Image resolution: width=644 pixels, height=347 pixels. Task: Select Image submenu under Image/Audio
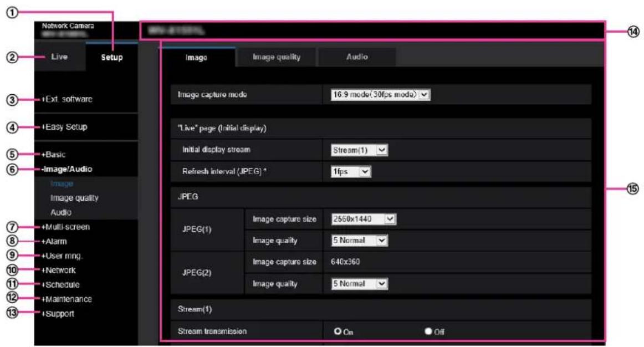coord(62,183)
